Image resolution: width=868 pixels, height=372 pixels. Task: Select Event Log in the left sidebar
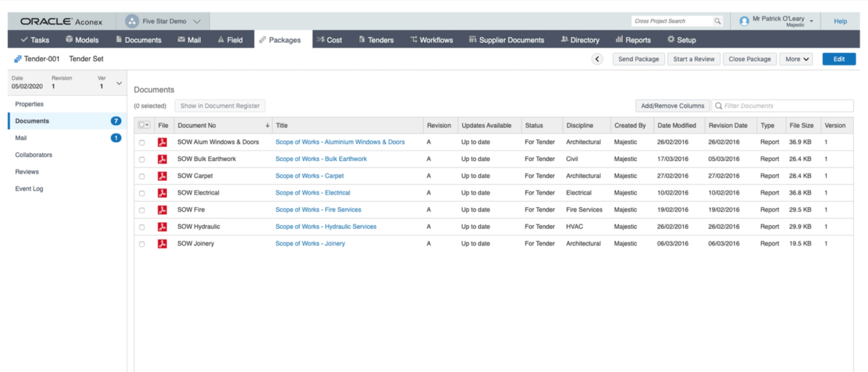tap(29, 189)
